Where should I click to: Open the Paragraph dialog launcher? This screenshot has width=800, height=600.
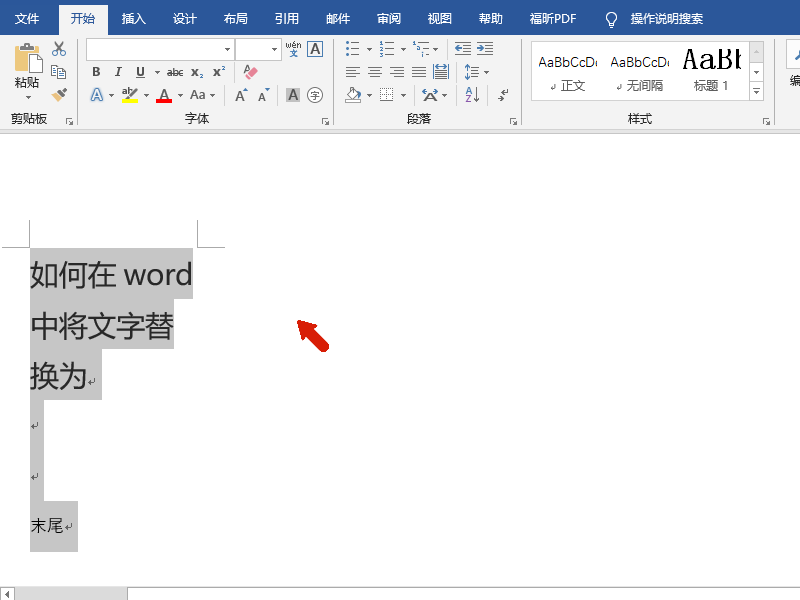[x=513, y=121]
